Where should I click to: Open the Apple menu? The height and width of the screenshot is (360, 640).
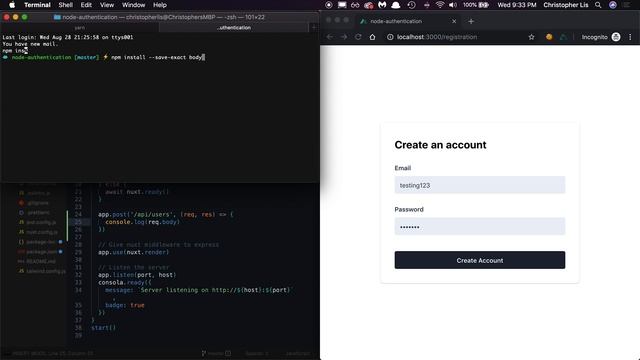click(x=12, y=5)
